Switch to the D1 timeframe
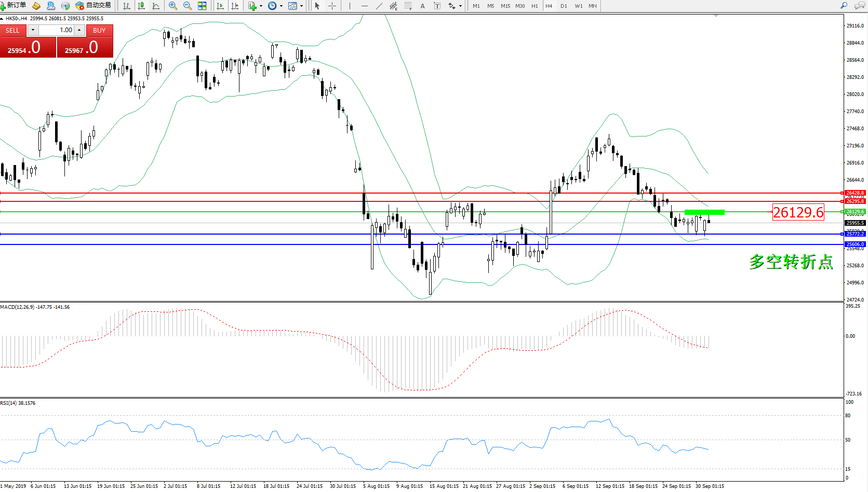Viewport: 868px width, 492px height. [564, 6]
